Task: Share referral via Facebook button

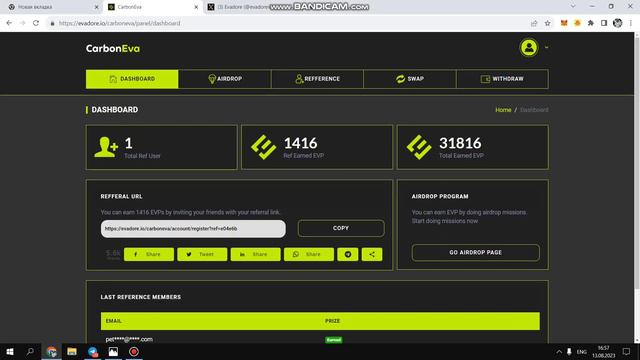Action: pyautogui.click(x=149, y=254)
